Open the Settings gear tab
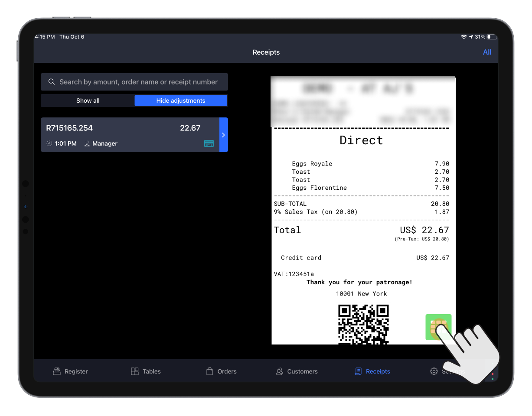Image resolution: width=532 pixels, height=416 pixels. click(434, 371)
